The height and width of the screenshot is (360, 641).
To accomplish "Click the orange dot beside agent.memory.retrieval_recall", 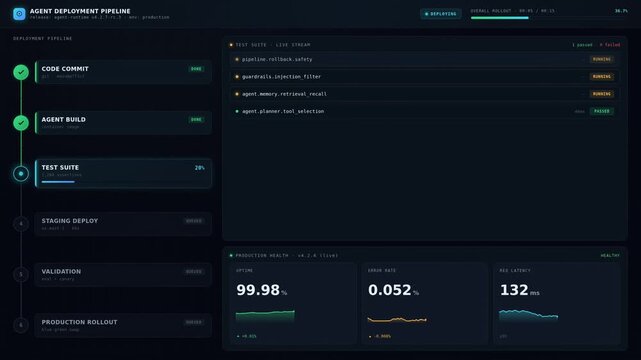I will 237,94.
